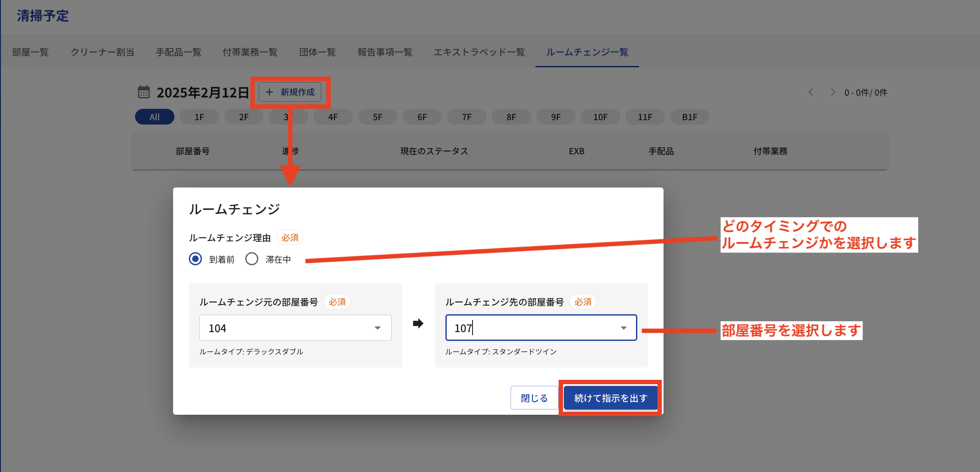980x472 pixels.
Task: Filter by the 5F floor chip
Action: point(377,117)
